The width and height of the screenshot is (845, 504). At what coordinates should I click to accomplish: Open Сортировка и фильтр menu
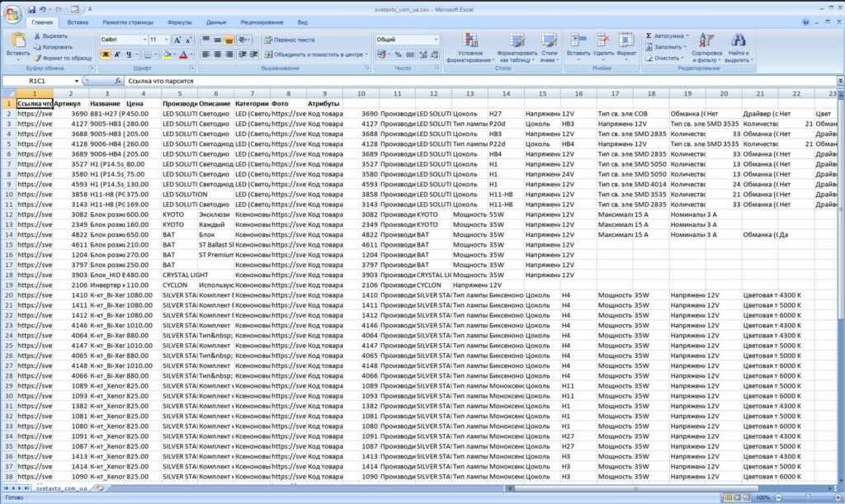(x=706, y=47)
